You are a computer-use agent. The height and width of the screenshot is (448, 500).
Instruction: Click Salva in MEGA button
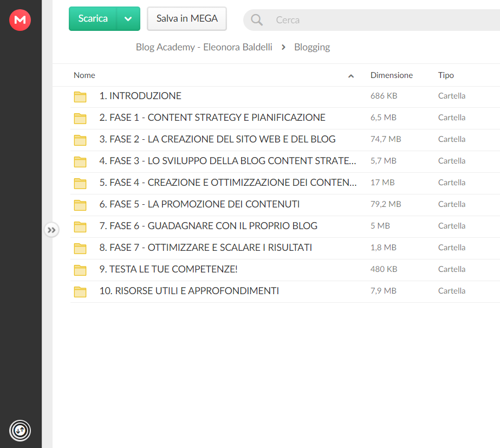[187, 19]
